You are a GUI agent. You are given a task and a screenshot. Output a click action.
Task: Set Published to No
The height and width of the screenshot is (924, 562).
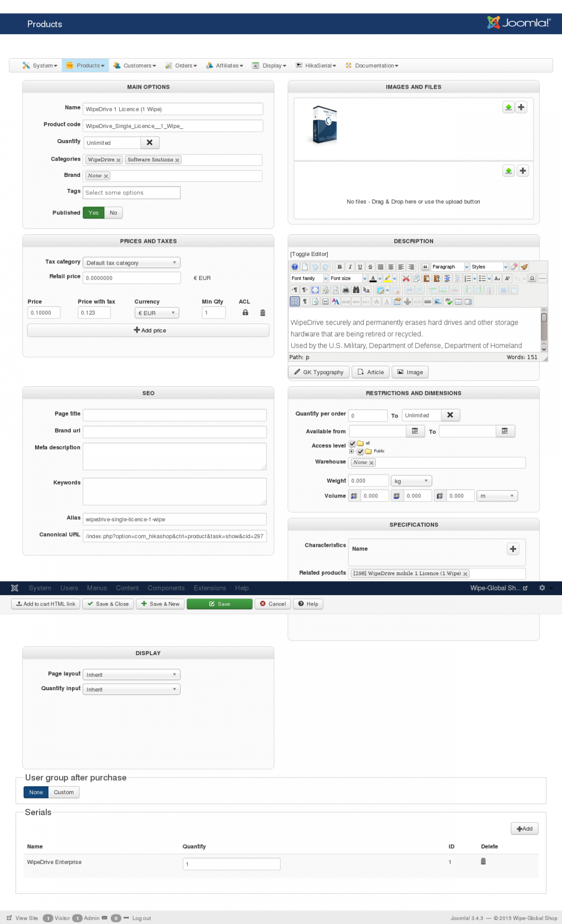click(x=113, y=213)
